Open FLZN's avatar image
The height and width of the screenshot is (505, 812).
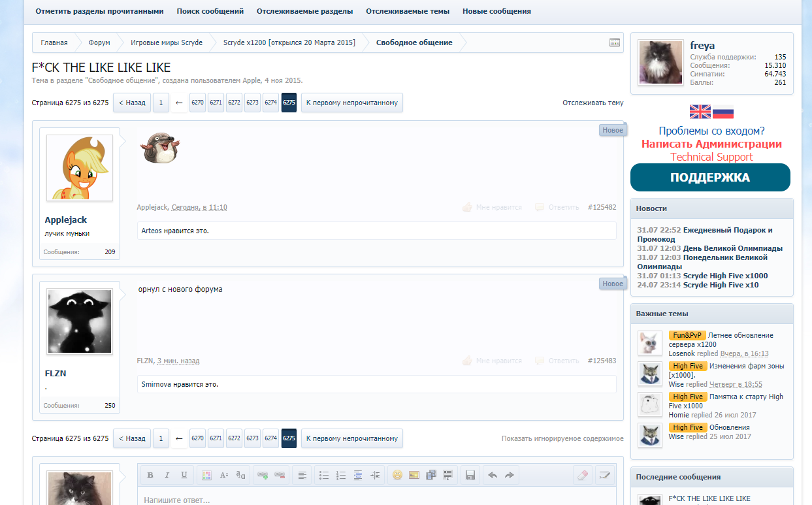click(80, 321)
